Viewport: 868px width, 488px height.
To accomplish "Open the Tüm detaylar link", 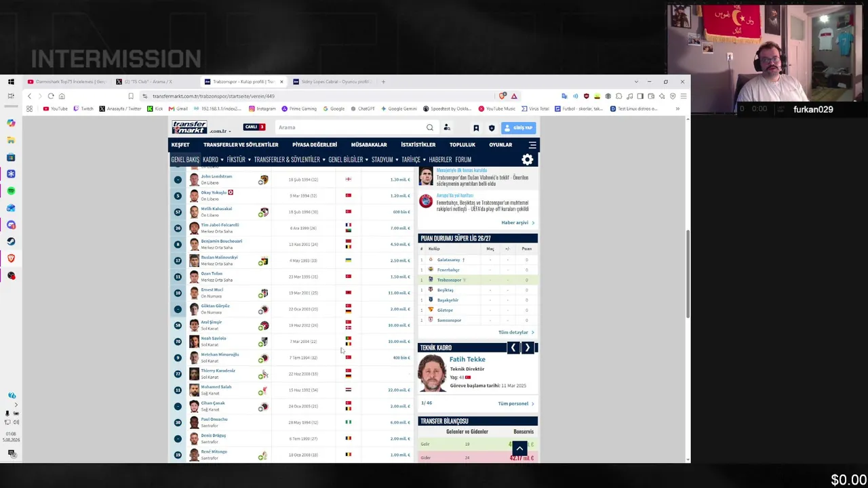I will point(516,332).
